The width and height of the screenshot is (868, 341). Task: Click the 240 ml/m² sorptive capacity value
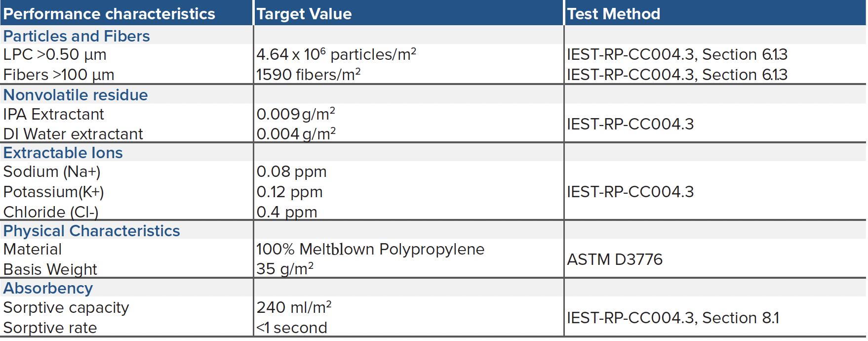click(294, 307)
